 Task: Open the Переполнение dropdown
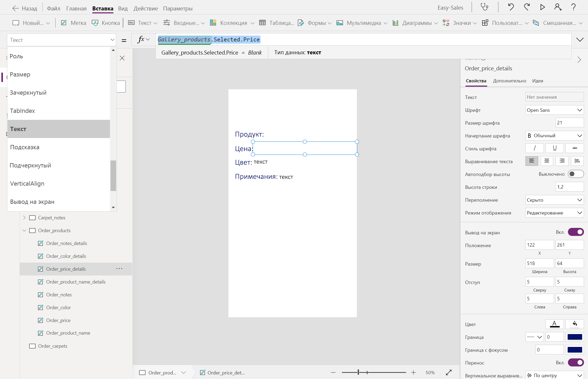tap(554, 200)
